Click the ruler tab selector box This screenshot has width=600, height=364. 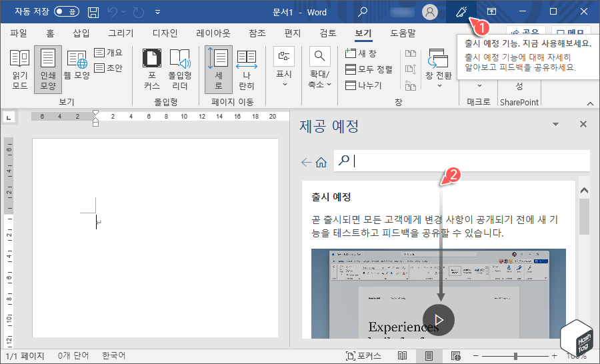[9, 117]
